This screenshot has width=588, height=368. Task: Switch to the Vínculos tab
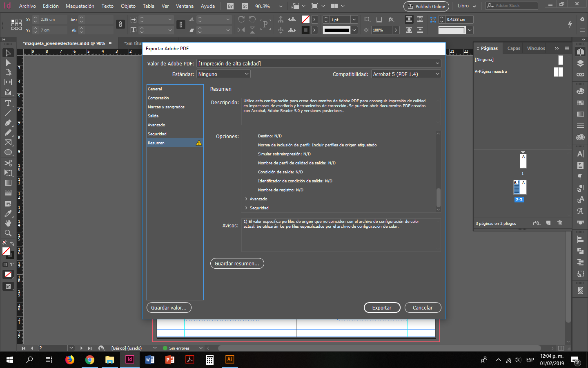(x=536, y=48)
